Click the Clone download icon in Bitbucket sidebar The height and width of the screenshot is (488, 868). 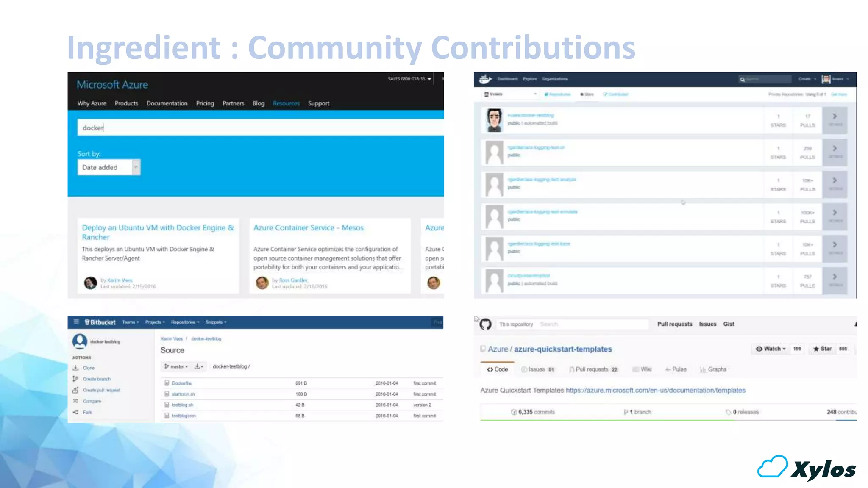(75, 368)
